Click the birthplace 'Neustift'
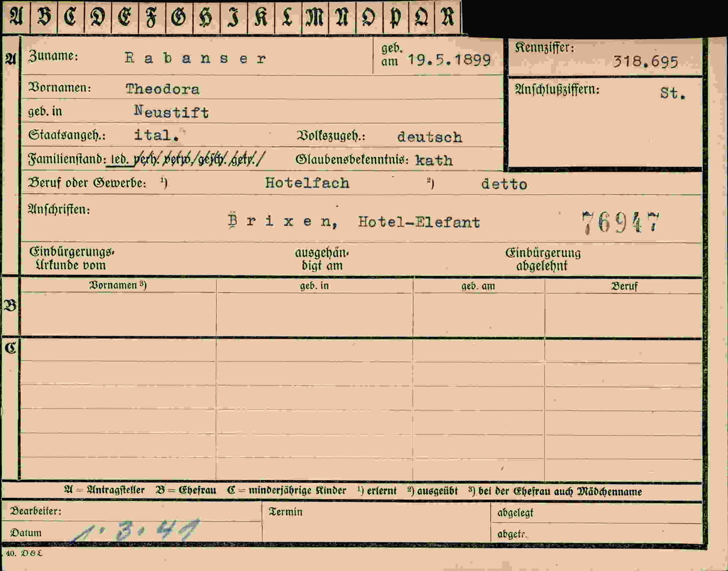The width and height of the screenshot is (728, 571). click(x=171, y=112)
